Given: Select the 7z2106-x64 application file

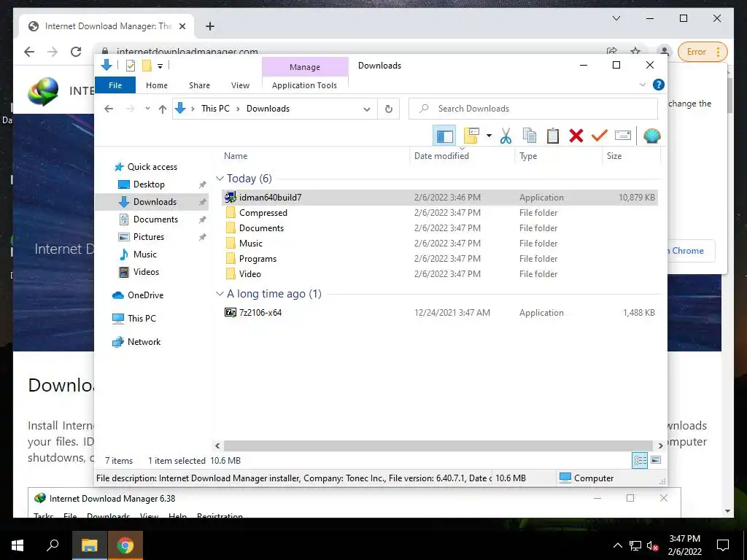Looking at the screenshot, I should tap(440, 313).
